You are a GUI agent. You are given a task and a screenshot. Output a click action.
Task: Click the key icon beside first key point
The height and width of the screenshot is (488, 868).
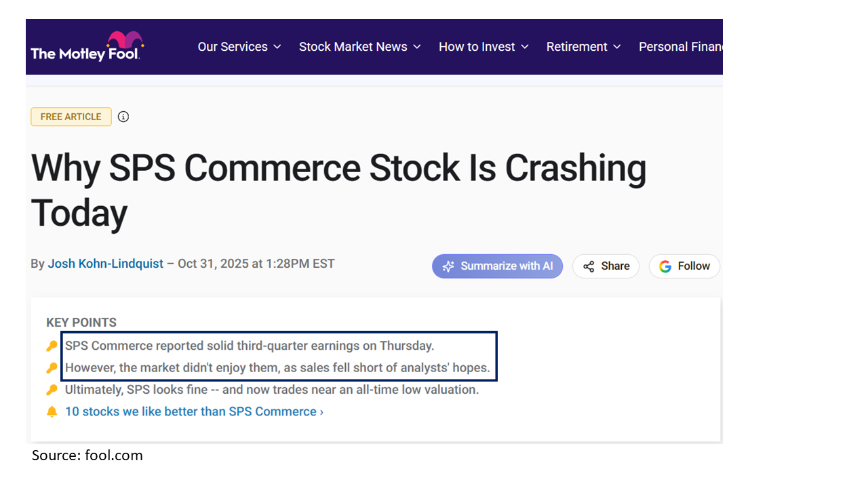(52, 346)
